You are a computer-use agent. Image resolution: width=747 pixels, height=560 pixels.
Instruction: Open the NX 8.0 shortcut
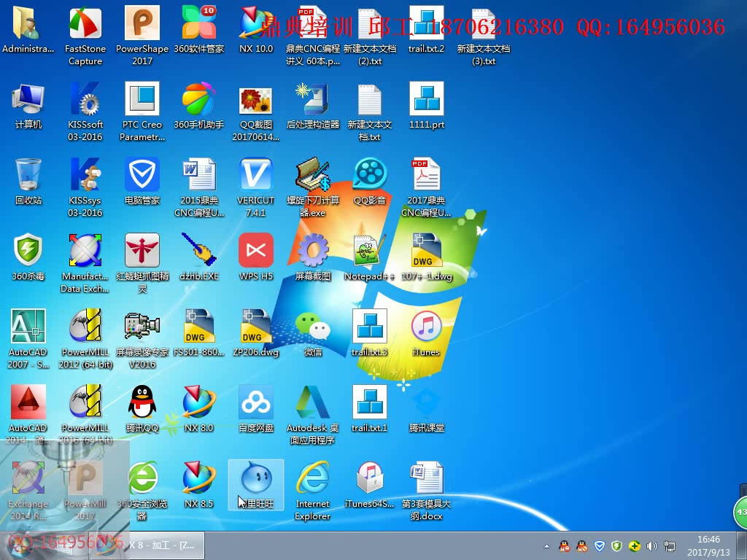point(198,408)
